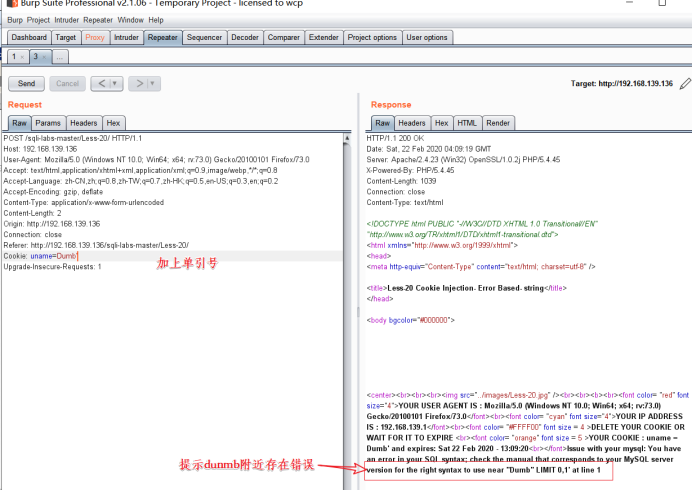Switch to the Proxy tab
The width and height of the screenshot is (692, 490).
[x=95, y=38]
